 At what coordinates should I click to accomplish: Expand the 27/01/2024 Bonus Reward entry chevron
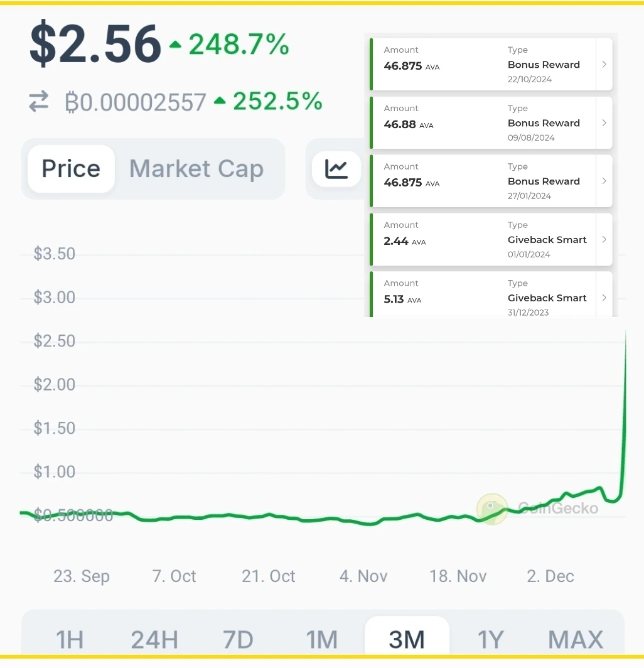point(604,181)
